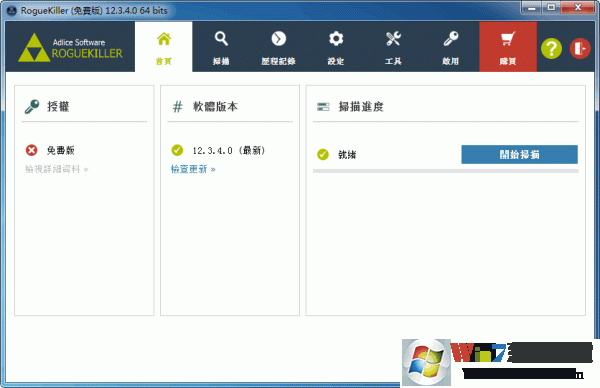Click the 檢視詳細資料 link
Viewport: 600px width, 388px height.
point(57,169)
